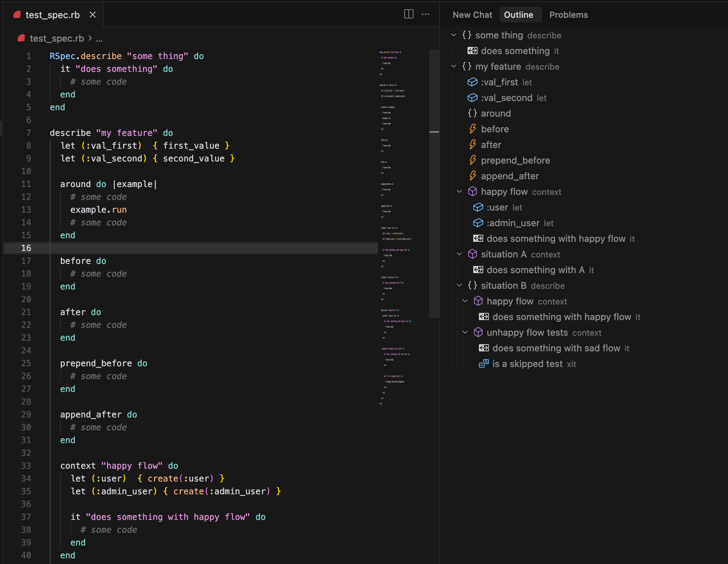Collapse the unhappy flow tests context

pos(465,332)
